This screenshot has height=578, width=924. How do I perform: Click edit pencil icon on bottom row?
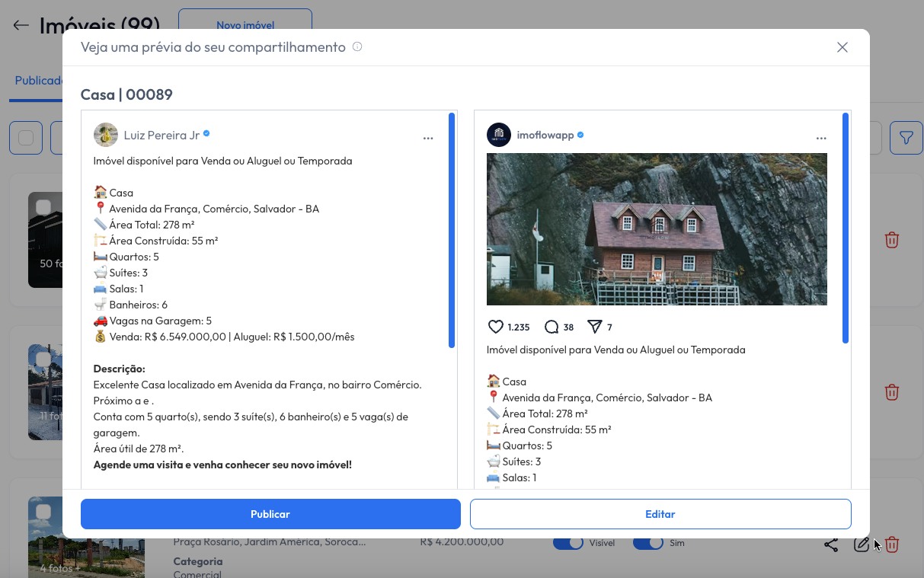(x=862, y=544)
